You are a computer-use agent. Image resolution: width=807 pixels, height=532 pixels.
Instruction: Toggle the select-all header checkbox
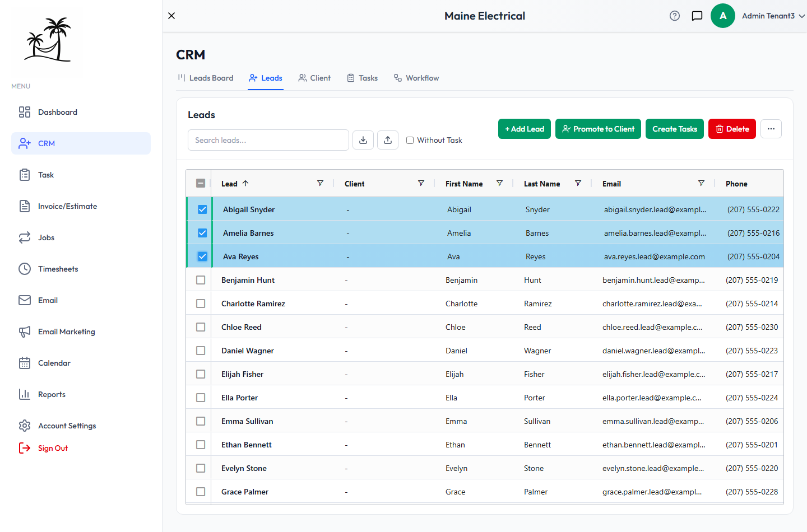point(201,183)
